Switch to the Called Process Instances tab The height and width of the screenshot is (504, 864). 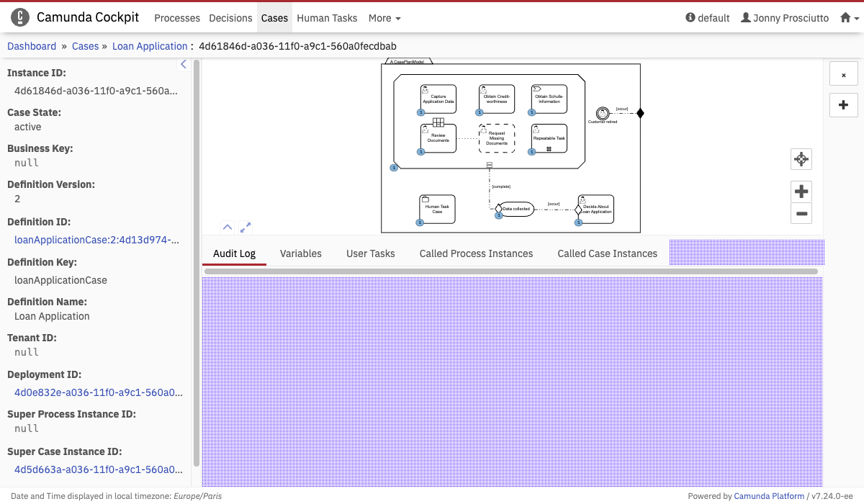click(476, 253)
